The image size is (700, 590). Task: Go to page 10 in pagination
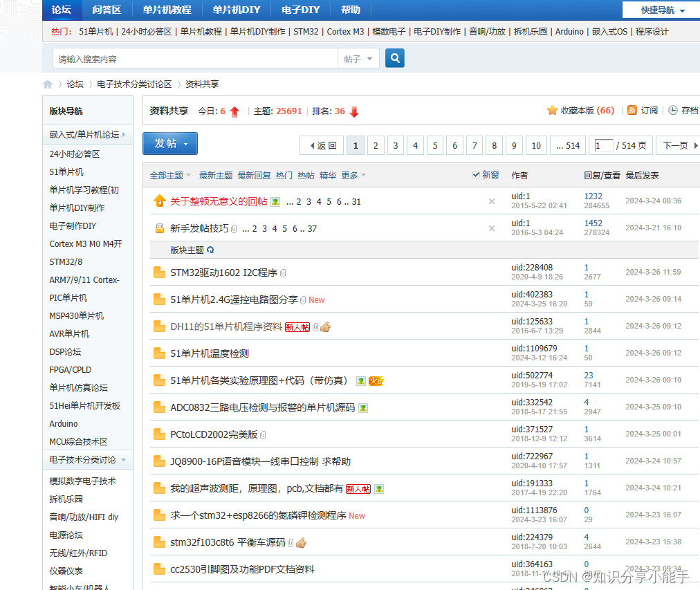pos(535,145)
